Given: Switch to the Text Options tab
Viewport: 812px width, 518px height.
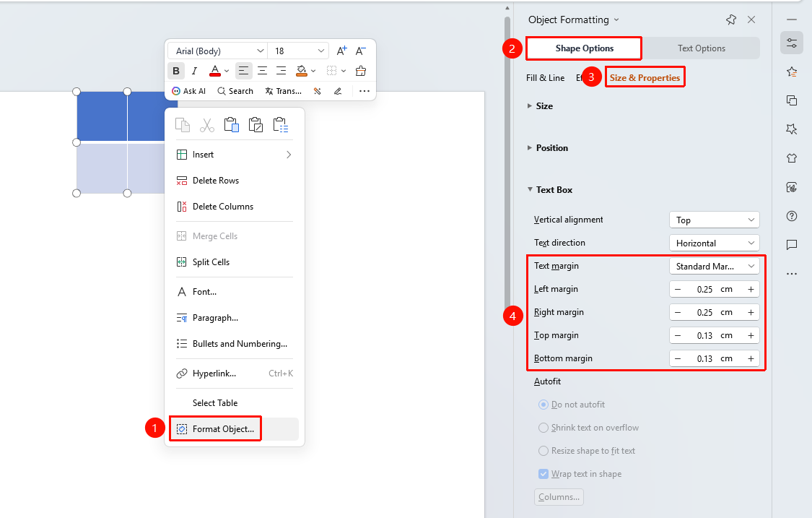Looking at the screenshot, I should tap(701, 48).
